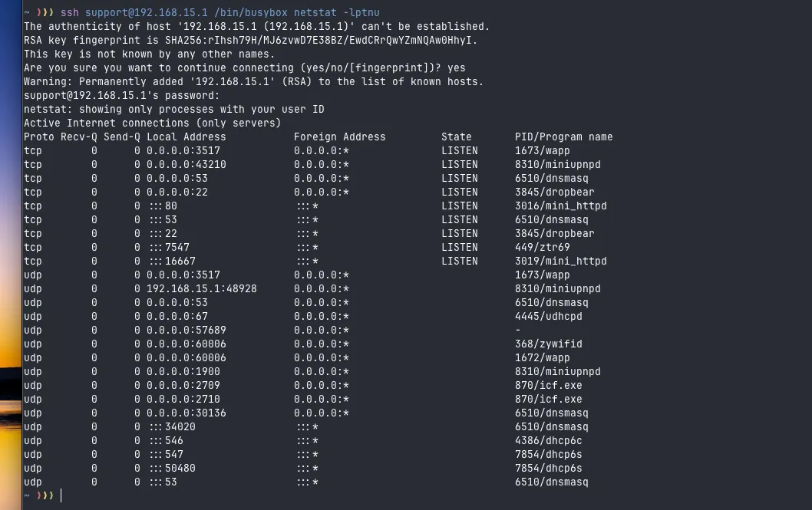
Task: Click local address 0.0.0.0:57689
Action: tap(186, 330)
